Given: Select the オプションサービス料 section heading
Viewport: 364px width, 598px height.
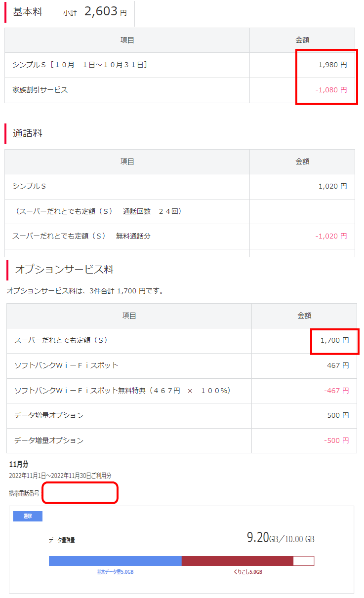Looking at the screenshot, I should pyautogui.click(x=64, y=270).
